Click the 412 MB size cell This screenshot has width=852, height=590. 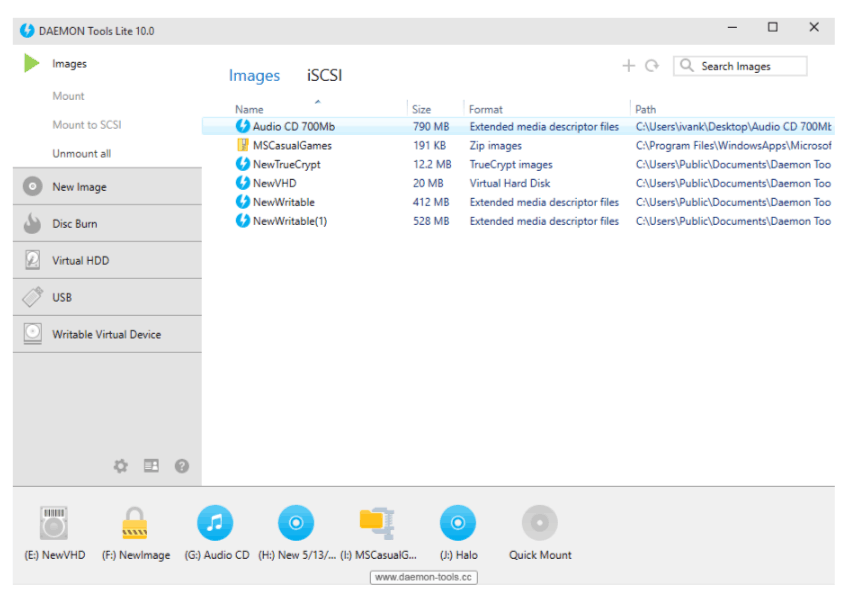click(431, 202)
